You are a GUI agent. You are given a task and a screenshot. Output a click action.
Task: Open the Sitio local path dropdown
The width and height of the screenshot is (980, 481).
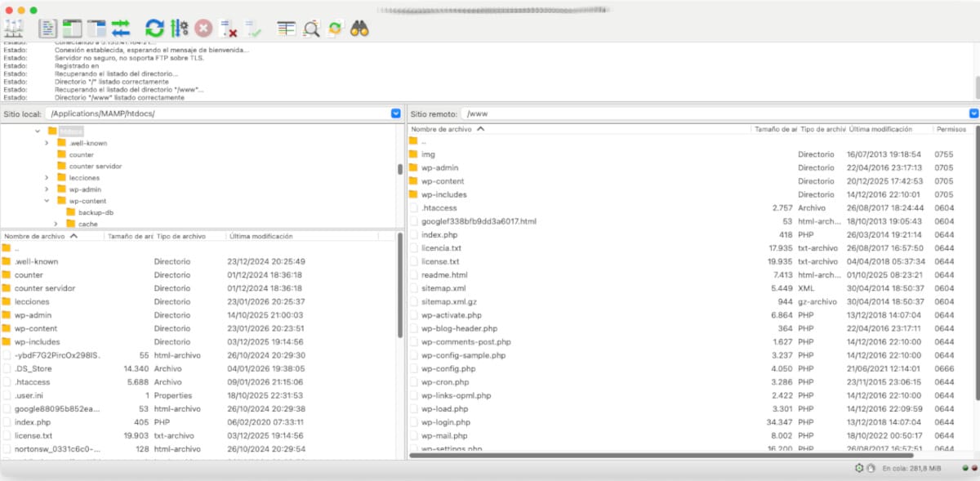tap(396, 114)
